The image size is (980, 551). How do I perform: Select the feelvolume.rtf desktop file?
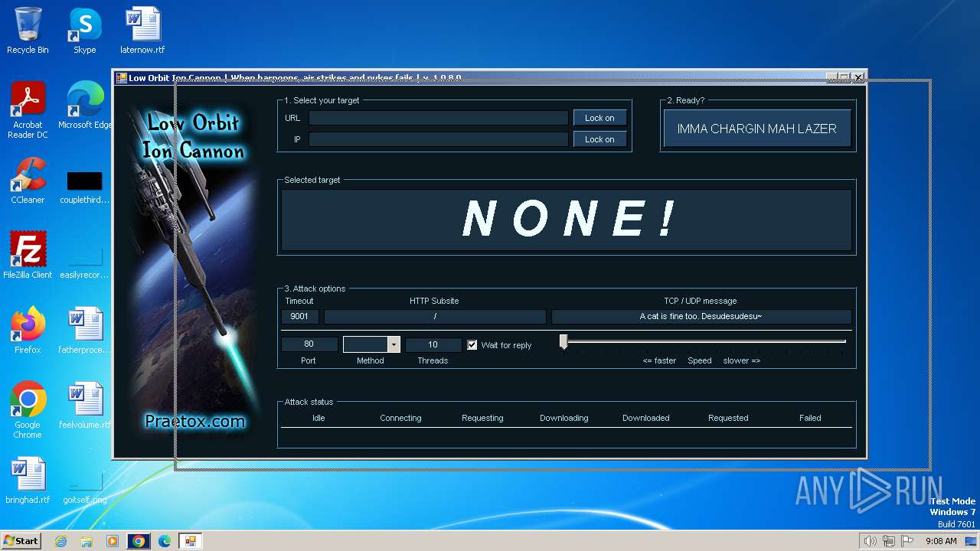(x=84, y=405)
